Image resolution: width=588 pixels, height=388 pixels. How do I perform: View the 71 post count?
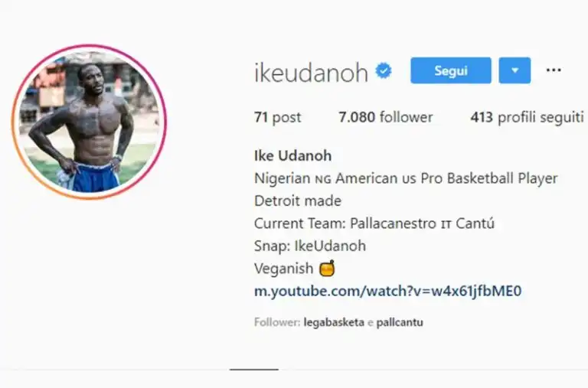click(277, 117)
